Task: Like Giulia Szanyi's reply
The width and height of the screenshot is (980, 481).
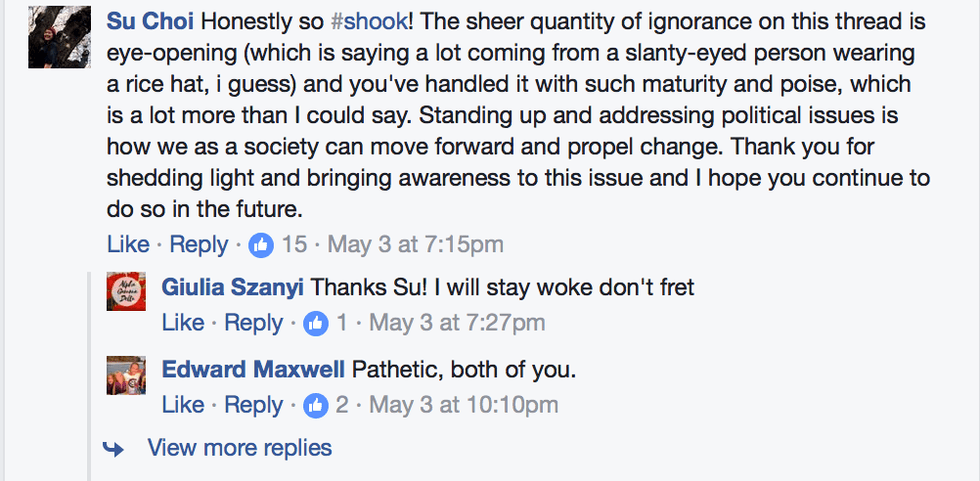Action: pos(182,323)
